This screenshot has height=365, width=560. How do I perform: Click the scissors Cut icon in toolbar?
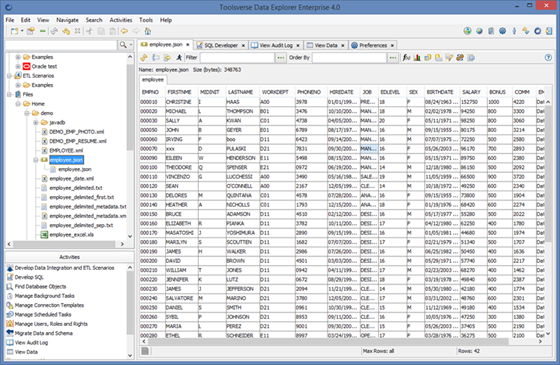click(89, 31)
